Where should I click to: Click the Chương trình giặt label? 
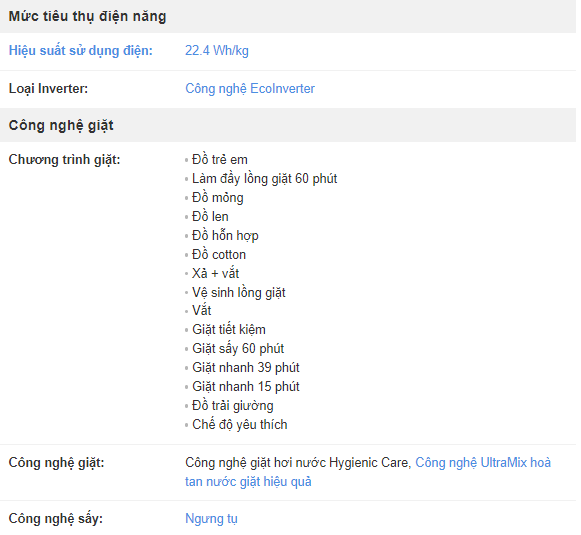[64, 160]
